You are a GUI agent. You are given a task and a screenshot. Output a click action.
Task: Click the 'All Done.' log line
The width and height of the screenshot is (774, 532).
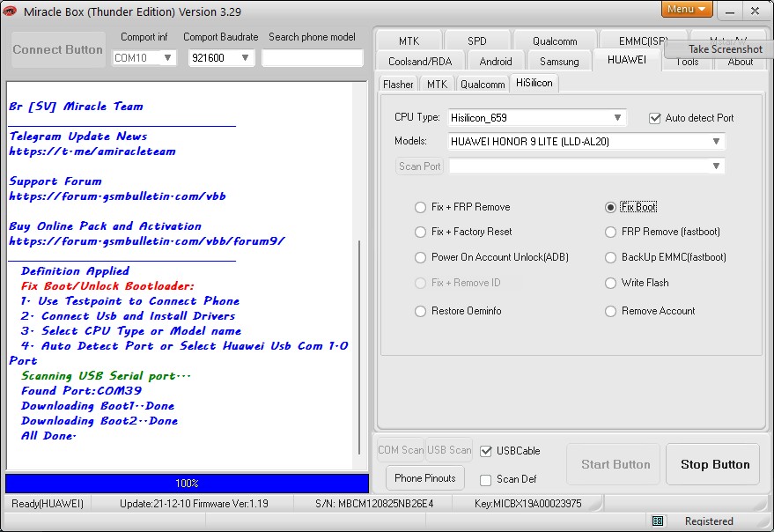[x=48, y=436]
